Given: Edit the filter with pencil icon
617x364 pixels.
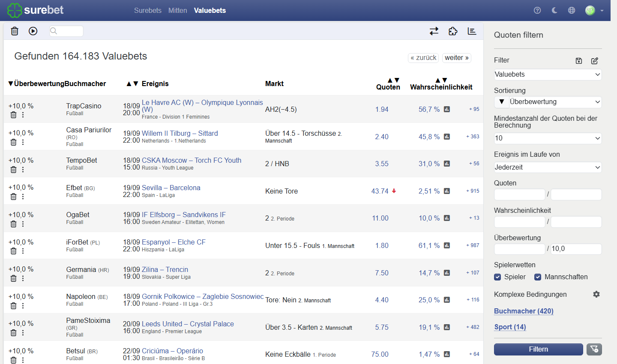Looking at the screenshot, I should pos(595,61).
